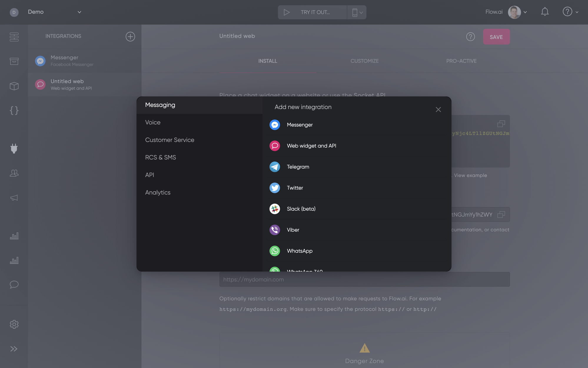Click the add integration plus icon
Image resolution: width=588 pixels, height=368 pixels.
pos(130,36)
